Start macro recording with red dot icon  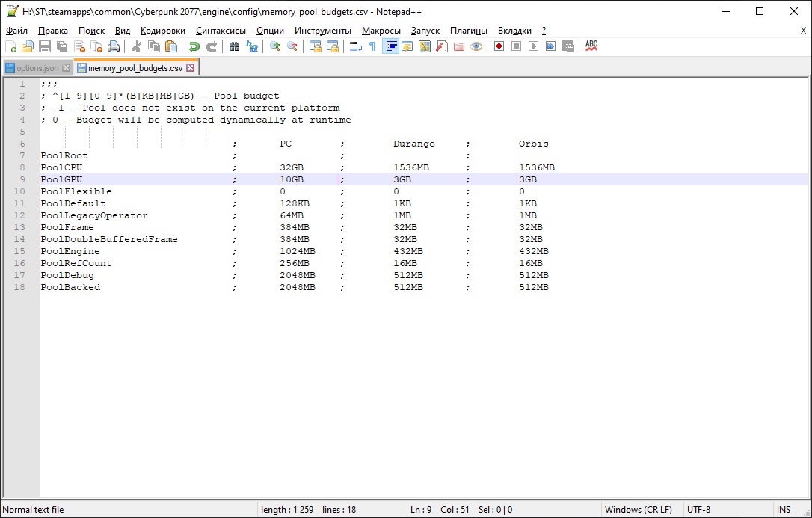coord(499,46)
